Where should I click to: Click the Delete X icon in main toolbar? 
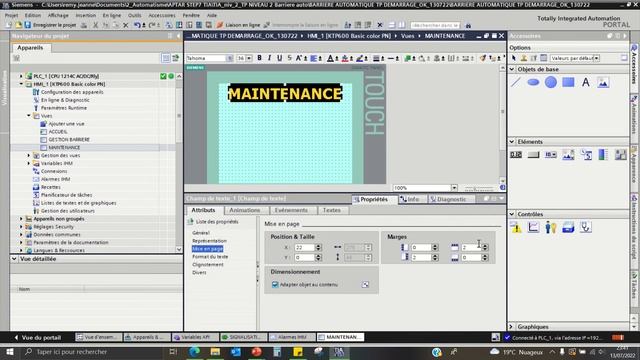(x=126, y=25)
